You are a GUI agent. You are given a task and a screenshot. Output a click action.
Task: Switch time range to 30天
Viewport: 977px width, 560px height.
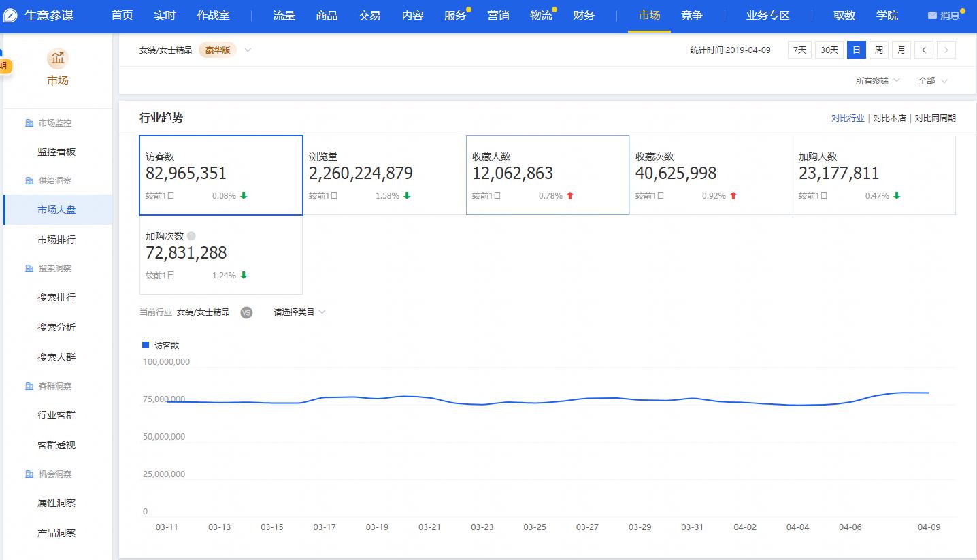(829, 50)
